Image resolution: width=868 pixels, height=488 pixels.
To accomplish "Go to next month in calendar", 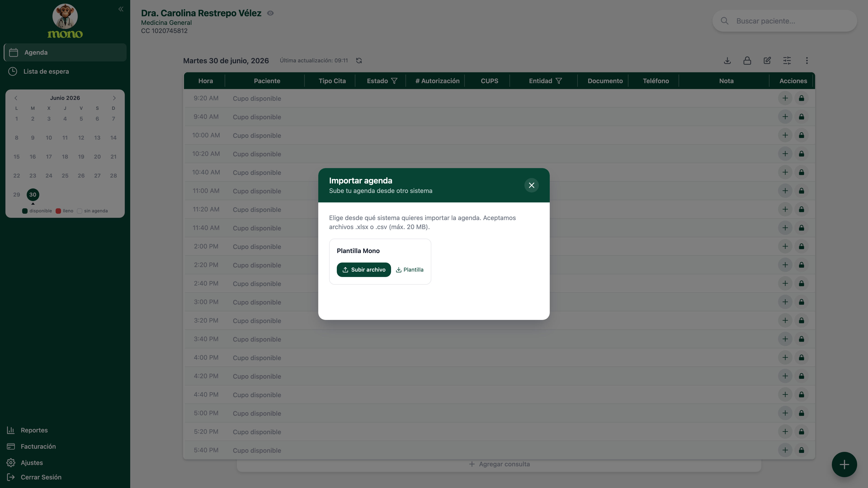I will point(114,98).
